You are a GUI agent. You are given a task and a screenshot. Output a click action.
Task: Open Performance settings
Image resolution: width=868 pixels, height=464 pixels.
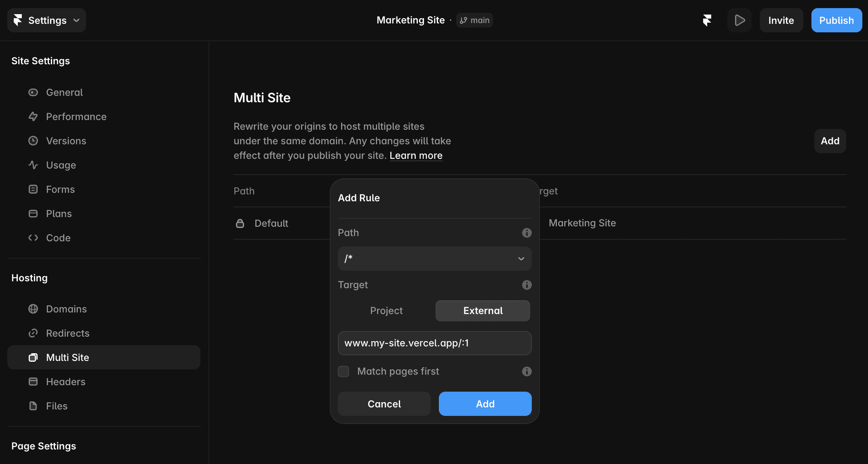76,117
